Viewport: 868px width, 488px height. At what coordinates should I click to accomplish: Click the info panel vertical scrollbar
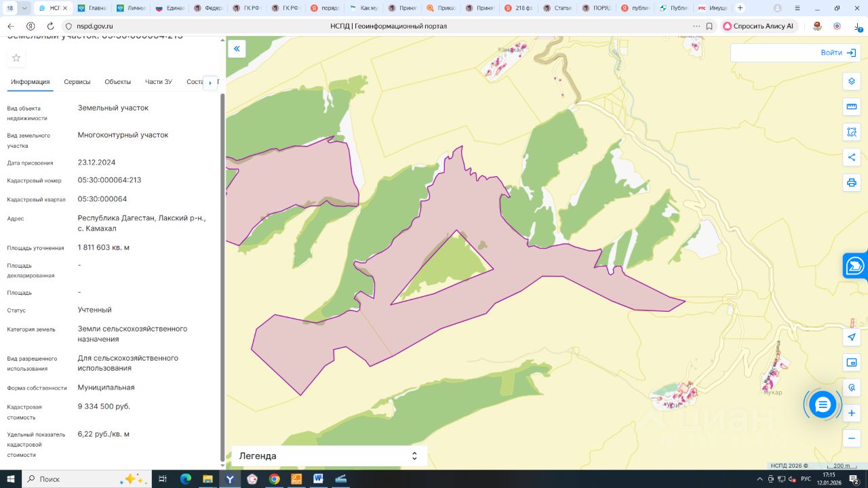click(222, 277)
